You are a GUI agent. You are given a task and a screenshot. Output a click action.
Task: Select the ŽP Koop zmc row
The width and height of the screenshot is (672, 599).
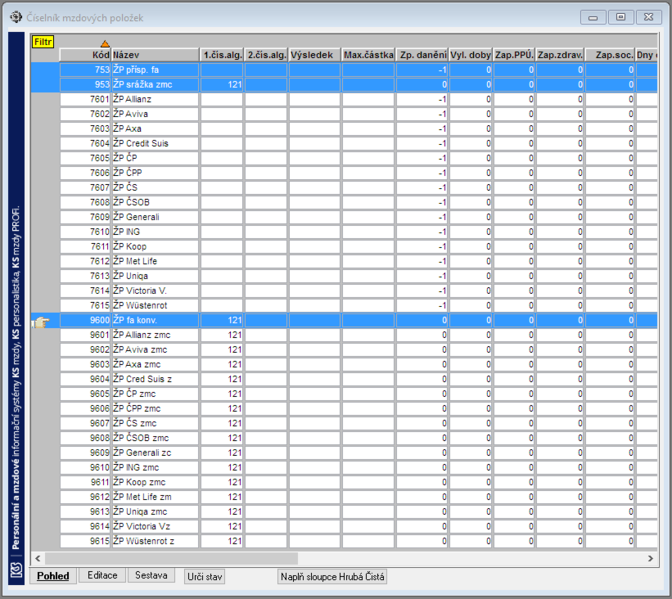pos(344,482)
